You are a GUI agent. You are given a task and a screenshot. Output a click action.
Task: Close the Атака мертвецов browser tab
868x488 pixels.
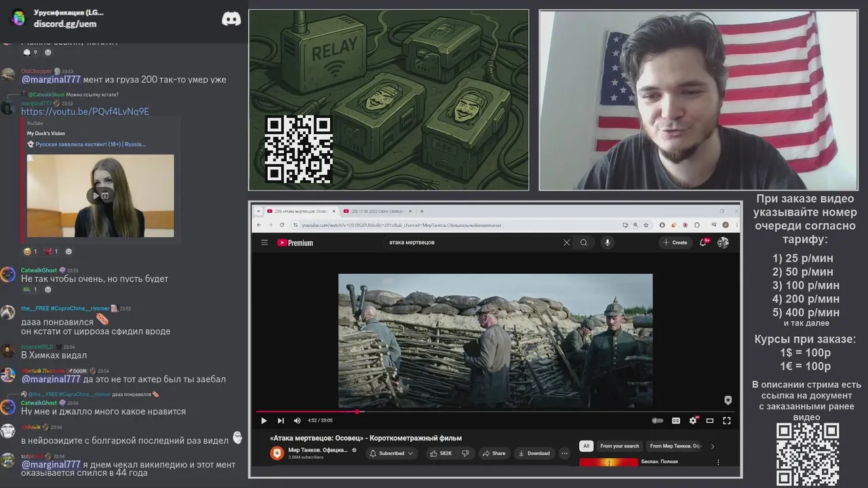click(x=334, y=211)
